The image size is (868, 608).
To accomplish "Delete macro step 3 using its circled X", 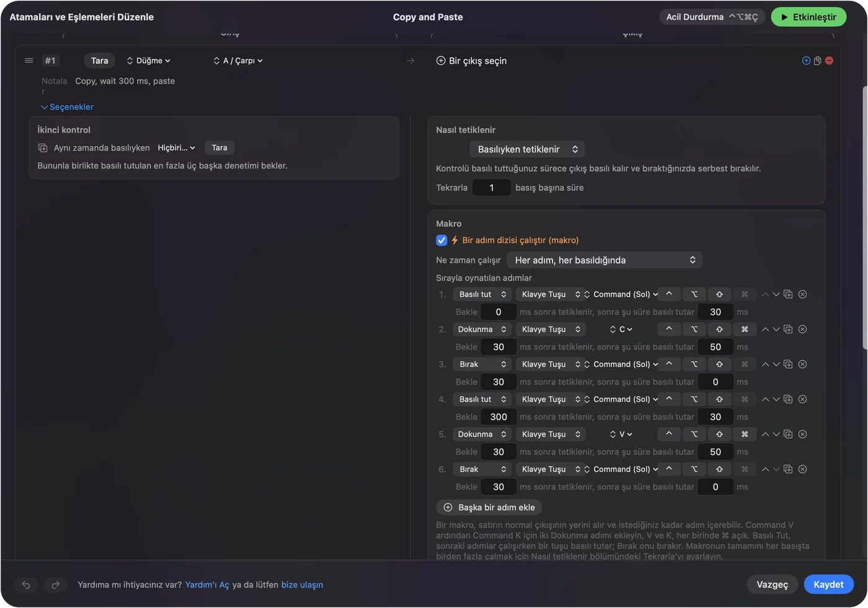I will (x=802, y=364).
